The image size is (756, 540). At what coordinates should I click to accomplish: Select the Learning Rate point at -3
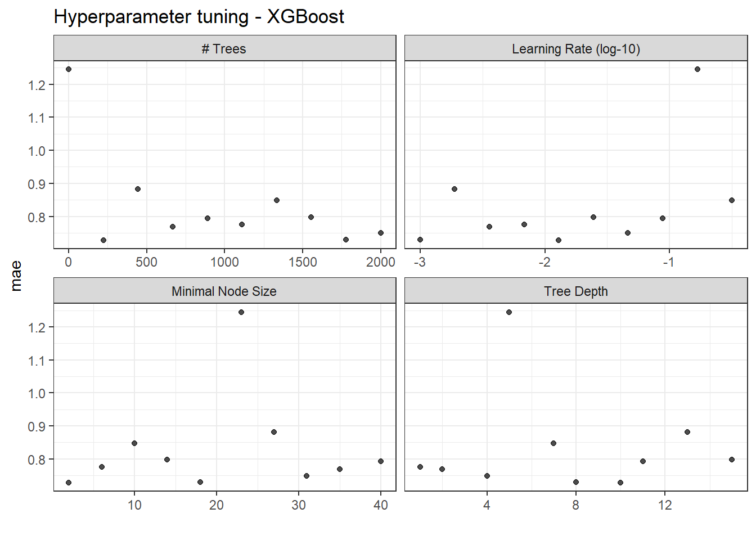coord(420,240)
